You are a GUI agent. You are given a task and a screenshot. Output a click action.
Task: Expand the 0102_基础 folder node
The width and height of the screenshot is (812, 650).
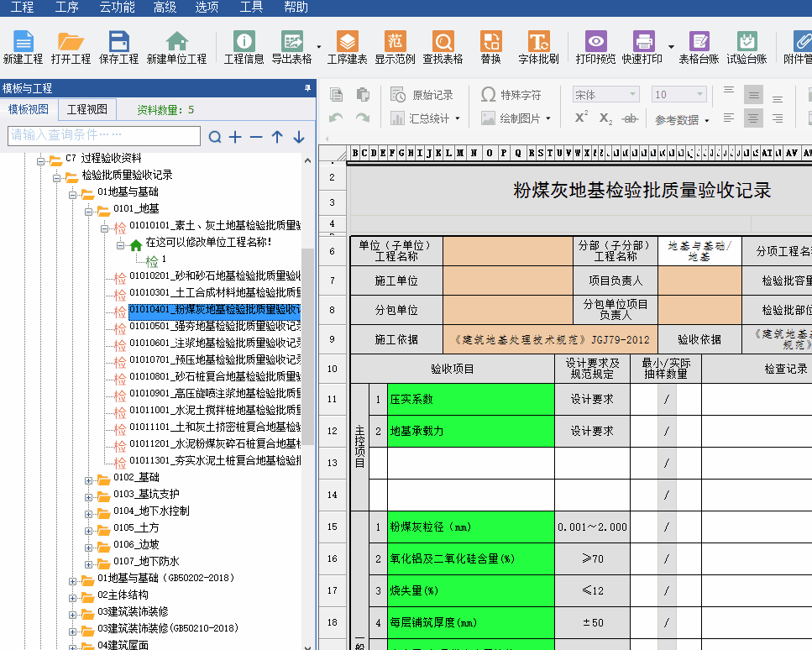[90, 478]
